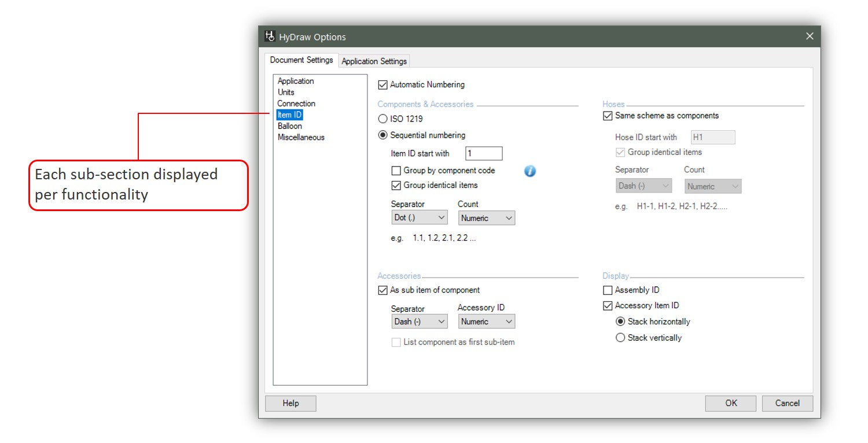
Task: Select Units in the settings list
Action: [x=286, y=93]
